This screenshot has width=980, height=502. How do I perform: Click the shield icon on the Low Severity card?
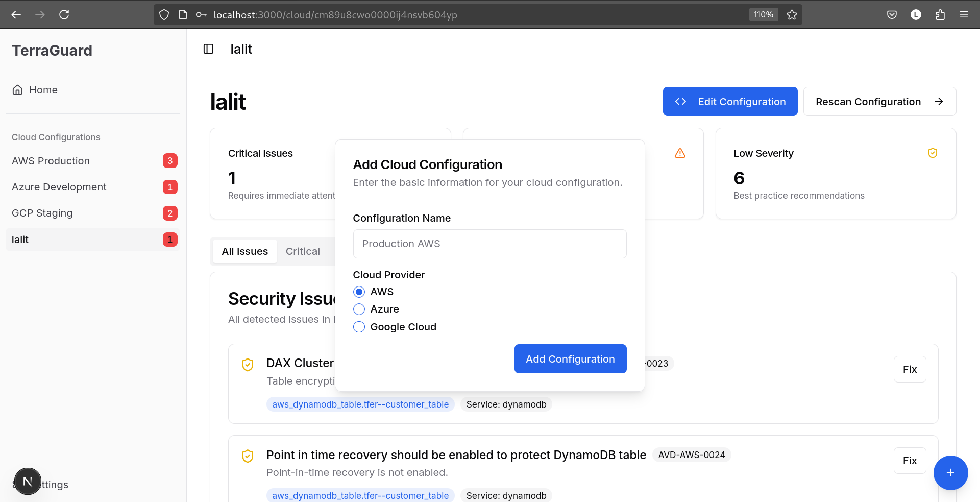pos(933,153)
